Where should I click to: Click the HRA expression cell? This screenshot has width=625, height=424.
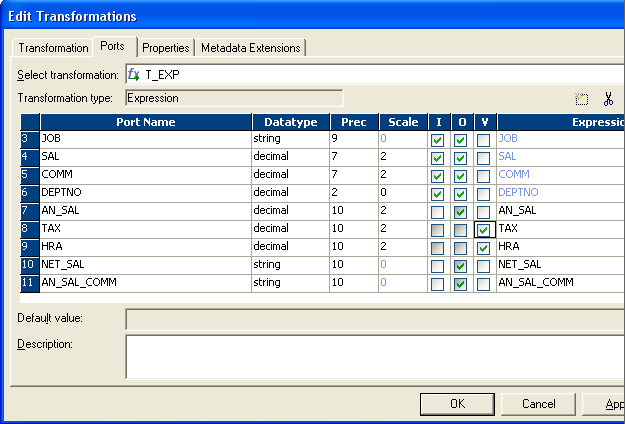point(561,247)
